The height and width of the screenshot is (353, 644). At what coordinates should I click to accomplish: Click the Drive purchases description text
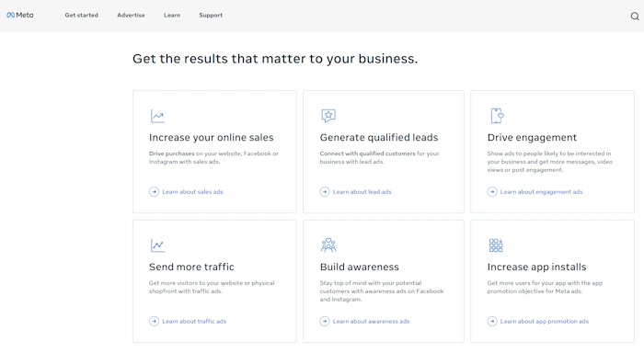tap(213, 157)
